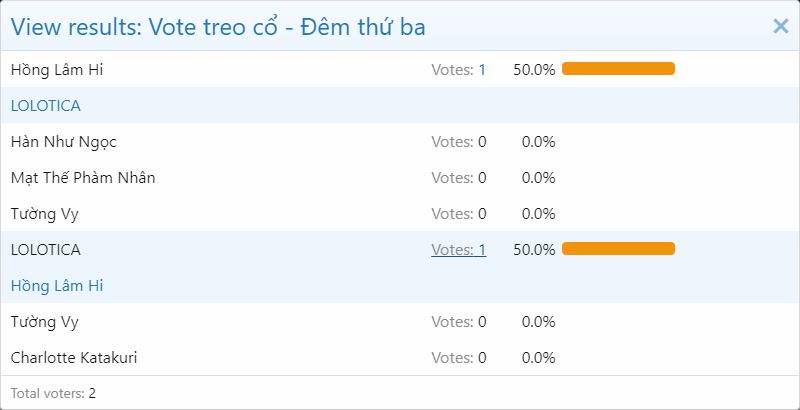Click the 0.0% value for Charlotte Katakuri
Viewport: 800px width, 410px height.
click(538, 358)
